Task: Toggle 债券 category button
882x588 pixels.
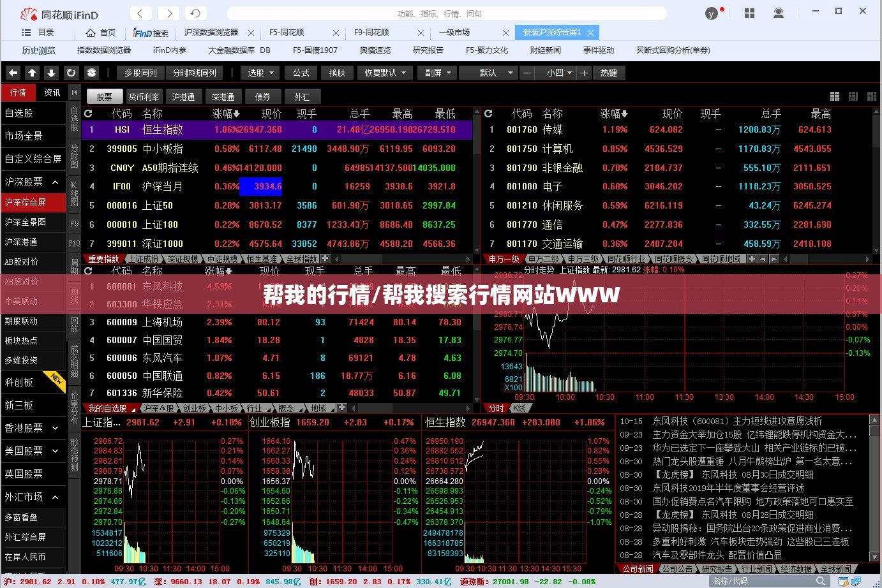Action: [262, 97]
